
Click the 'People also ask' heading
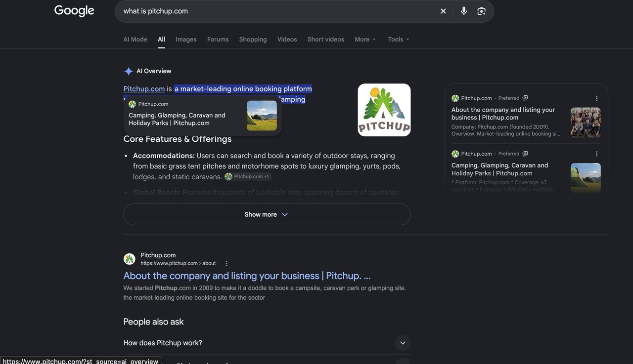pos(154,322)
